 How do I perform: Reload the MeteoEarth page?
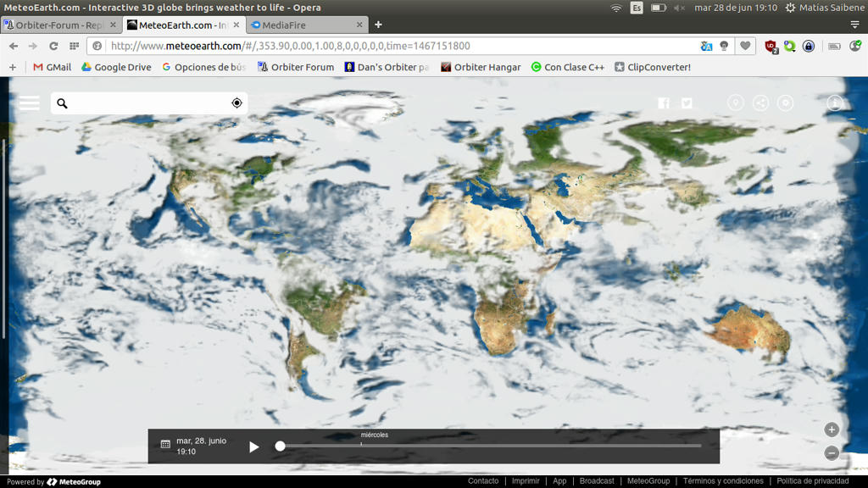pyautogui.click(x=53, y=46)
